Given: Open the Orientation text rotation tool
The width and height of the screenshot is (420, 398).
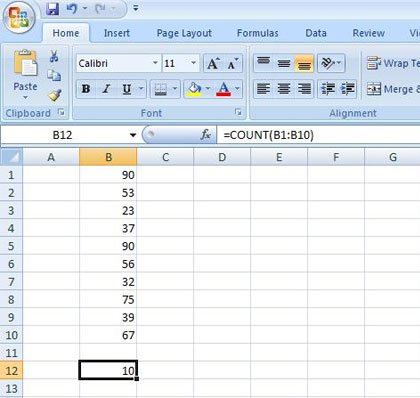Looking at the screenshot, I should [x=331, y=63].
